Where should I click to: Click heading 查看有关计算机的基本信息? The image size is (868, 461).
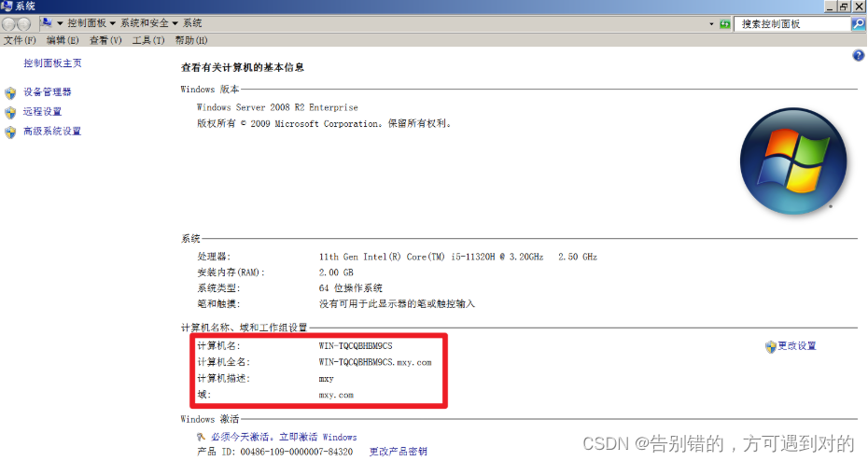pos(243,67)
